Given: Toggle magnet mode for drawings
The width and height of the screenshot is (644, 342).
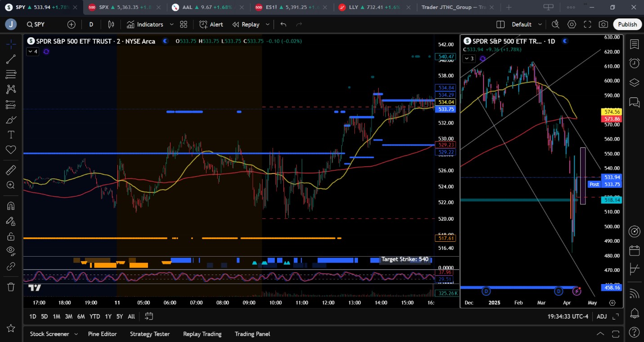Looking at the screenshot, I should pos(11,206).
